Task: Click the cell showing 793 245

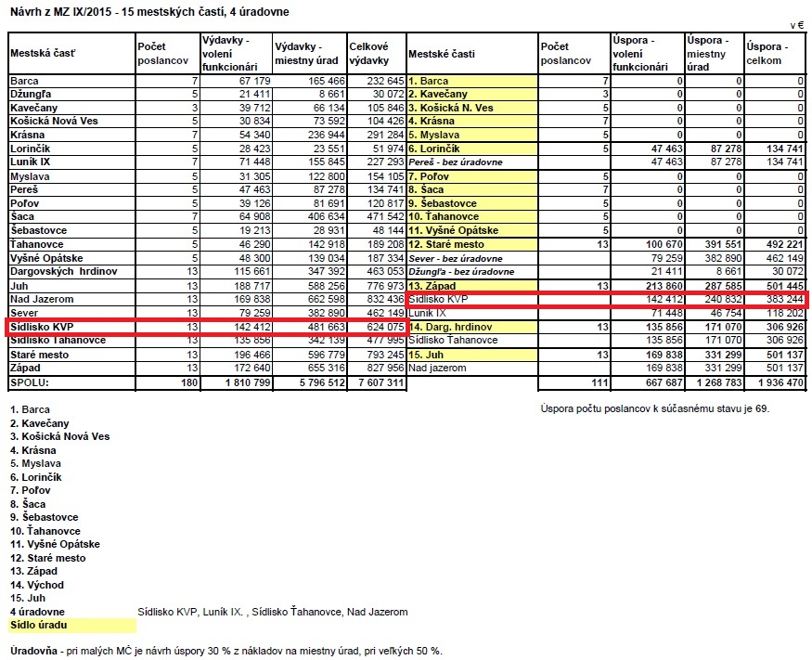Action: [x=385, y=355]
